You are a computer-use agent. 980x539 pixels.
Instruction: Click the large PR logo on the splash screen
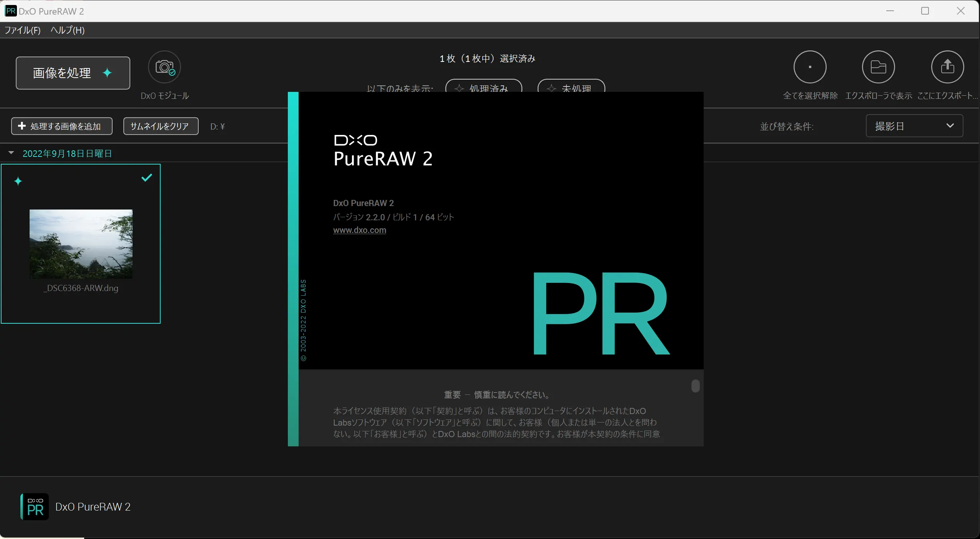click(601, 314)
